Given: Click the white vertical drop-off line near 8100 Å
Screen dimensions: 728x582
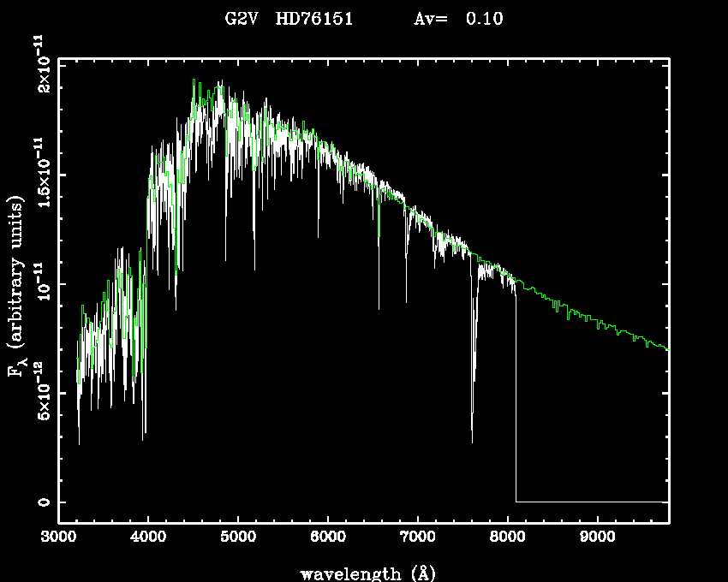Looking at the screenshot, I should point(516,402).
